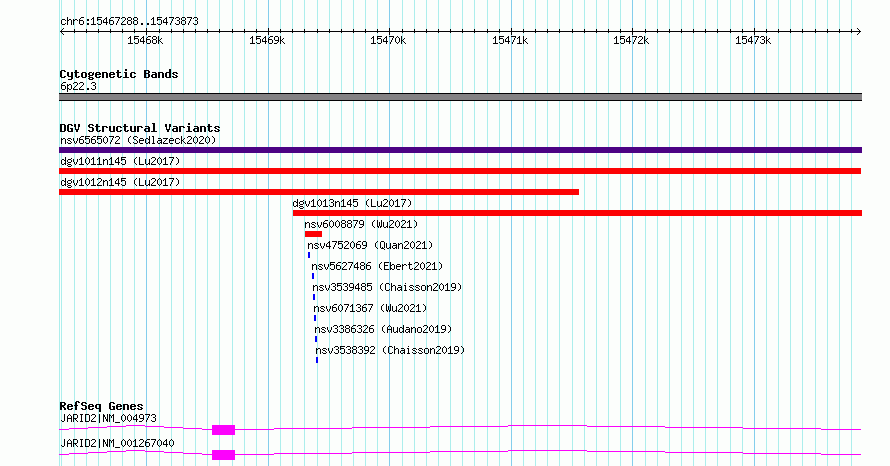
Task: Click the 15473k ruler tick label
Action: tap(753, 40)
